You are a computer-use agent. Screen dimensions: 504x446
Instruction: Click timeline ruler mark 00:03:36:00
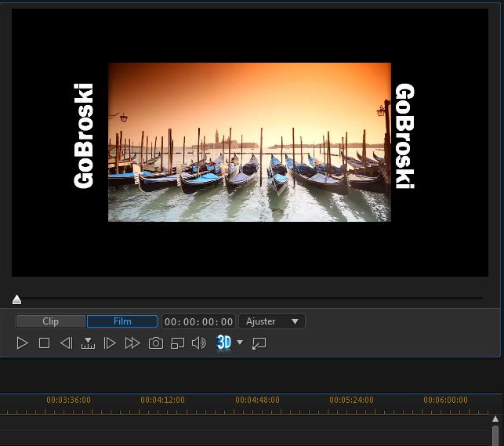point(68,400)
